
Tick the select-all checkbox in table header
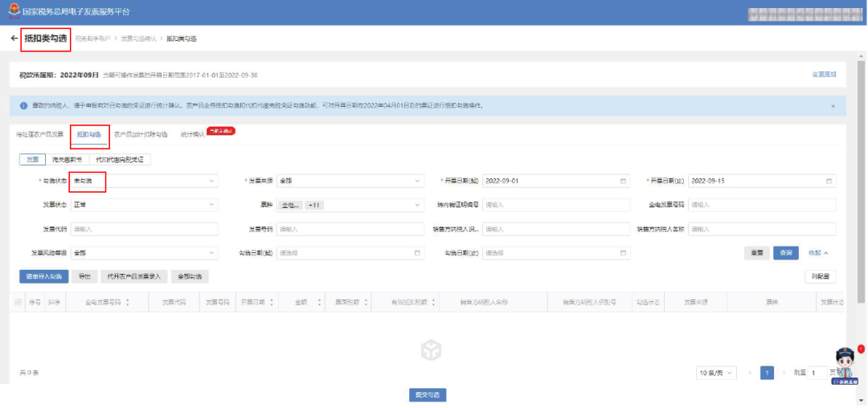coord(18,303)
